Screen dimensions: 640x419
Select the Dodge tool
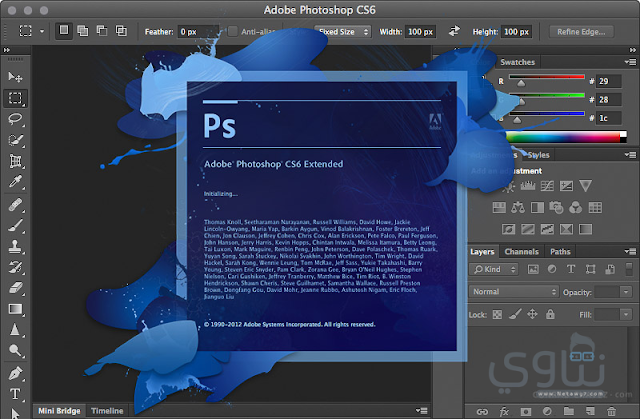point(16,350)
